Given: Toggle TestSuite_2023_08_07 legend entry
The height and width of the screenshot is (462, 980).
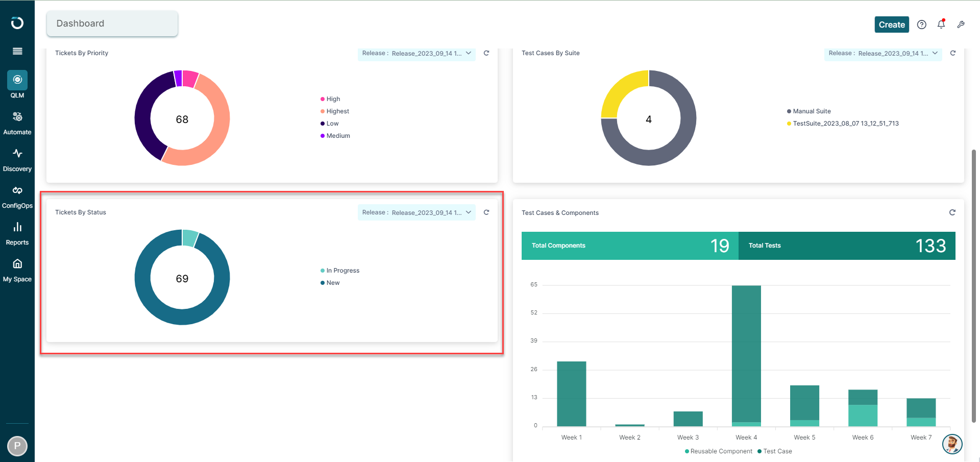Looking at the screenshot, I should [843, 124].
